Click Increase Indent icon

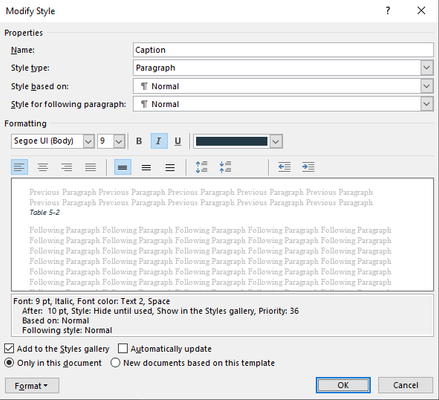(x=308, y=167)
